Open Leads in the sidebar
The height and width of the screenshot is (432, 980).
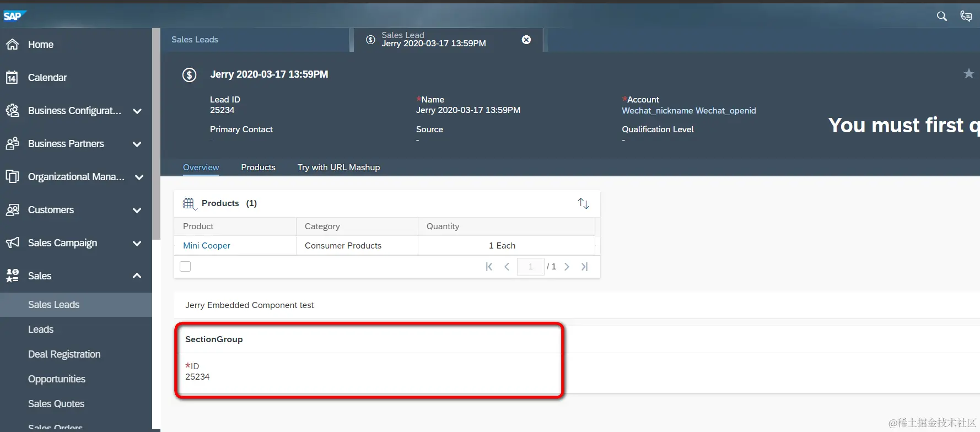pos(41,330)
